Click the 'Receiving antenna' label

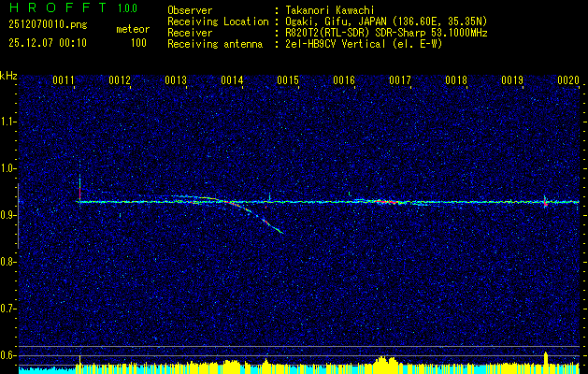[x=215, y=44]
